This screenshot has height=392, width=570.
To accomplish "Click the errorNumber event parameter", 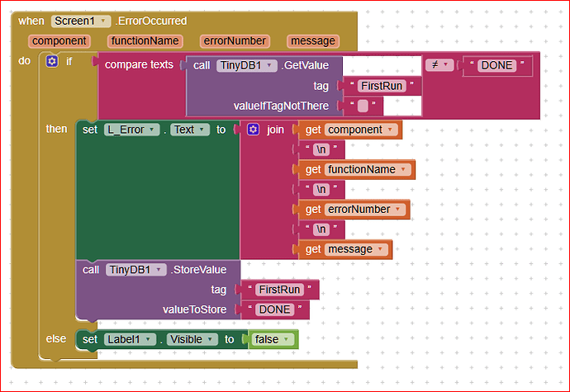I will (x=234, y=40).
